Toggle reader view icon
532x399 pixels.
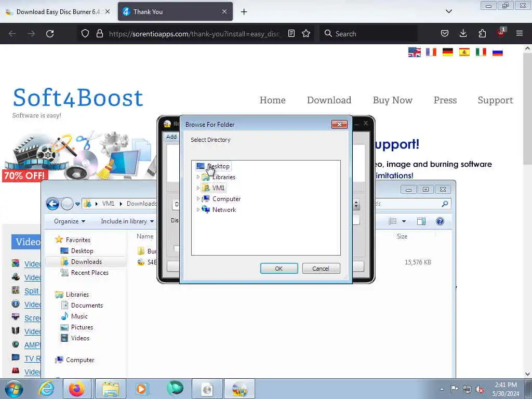[291, 34]
